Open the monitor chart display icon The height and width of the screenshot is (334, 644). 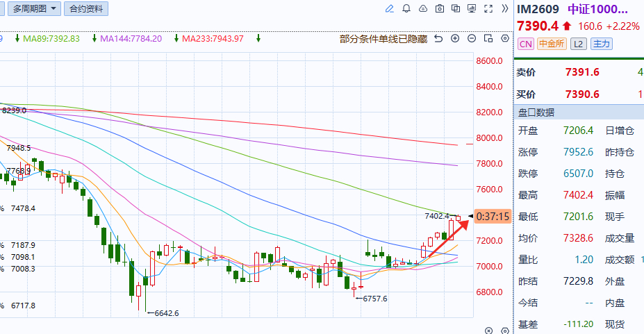(x=472, y=8)
